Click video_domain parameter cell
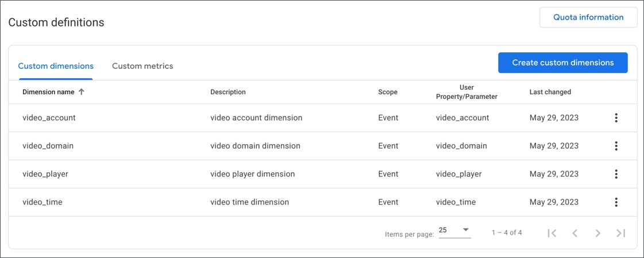 [x=461, y=146]
